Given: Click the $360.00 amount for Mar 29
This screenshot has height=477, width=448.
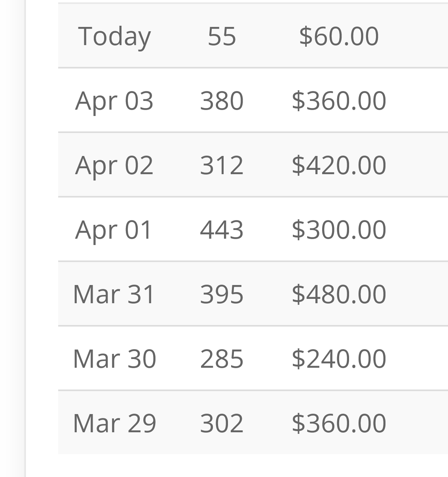Looking at the screenshot, I should point(339,423).
